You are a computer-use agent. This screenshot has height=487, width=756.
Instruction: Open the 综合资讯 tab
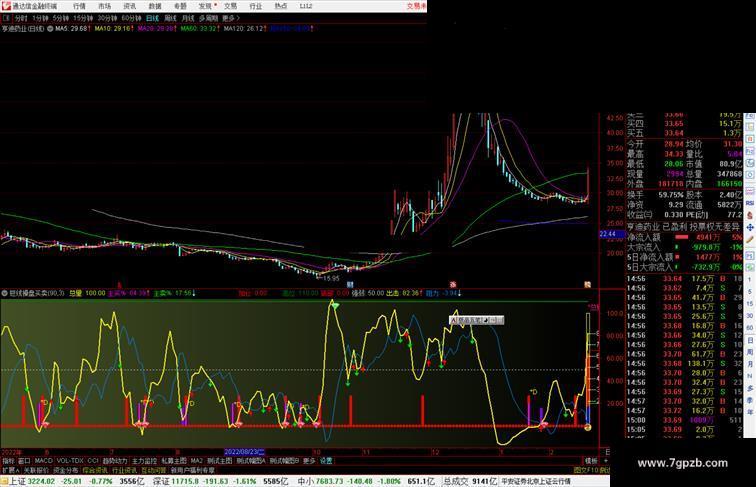(x=95, y=470)
